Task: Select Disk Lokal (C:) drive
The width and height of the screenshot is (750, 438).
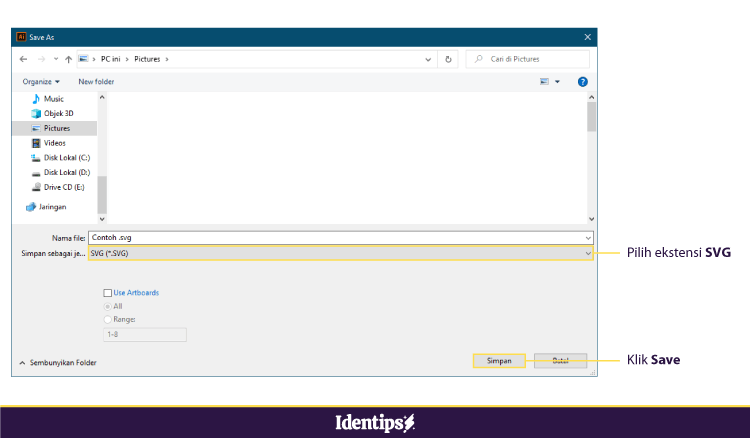Action: point(66,158)
